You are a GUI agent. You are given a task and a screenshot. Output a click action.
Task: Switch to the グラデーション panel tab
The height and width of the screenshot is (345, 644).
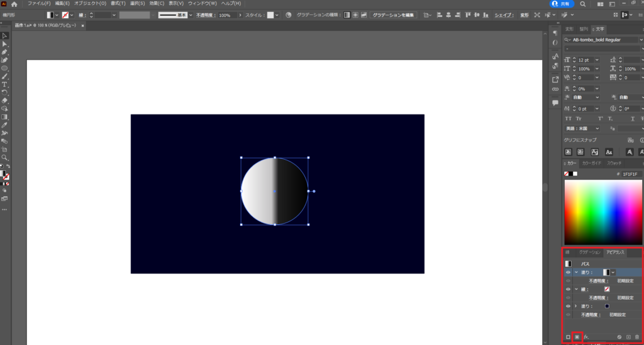click(589, 252)
